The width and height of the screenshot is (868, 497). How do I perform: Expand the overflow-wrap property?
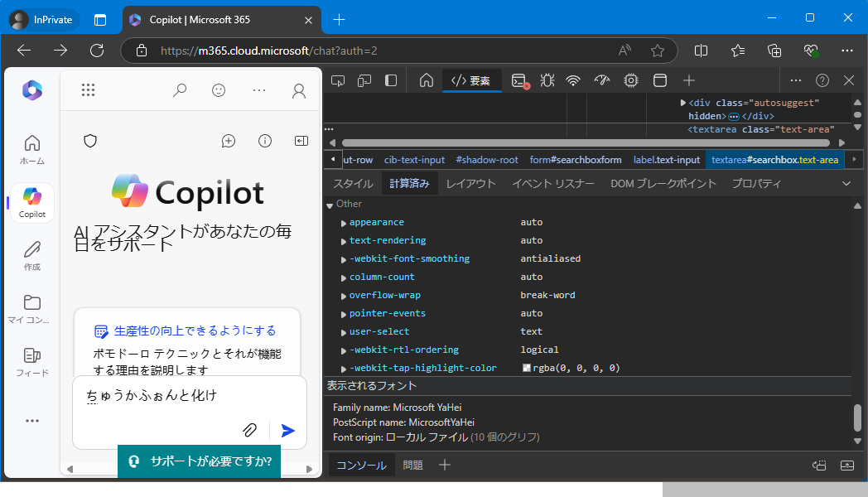coord(343,296)
